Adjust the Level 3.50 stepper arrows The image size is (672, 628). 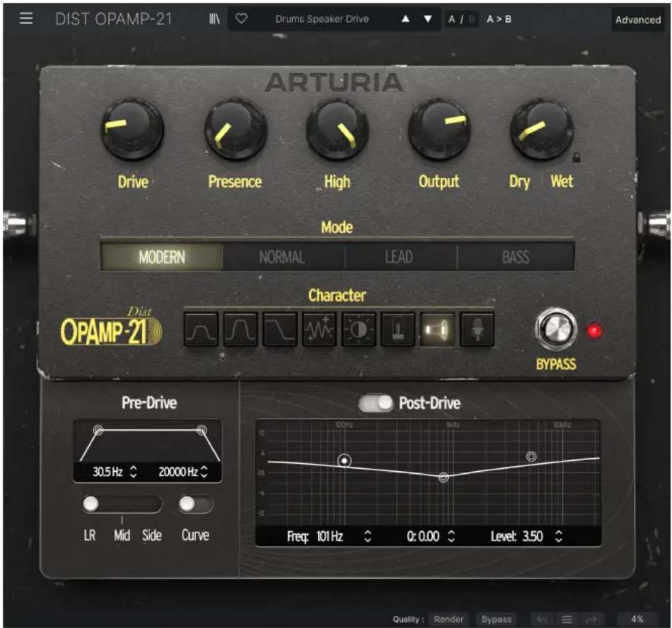click(x=559, y=536)
